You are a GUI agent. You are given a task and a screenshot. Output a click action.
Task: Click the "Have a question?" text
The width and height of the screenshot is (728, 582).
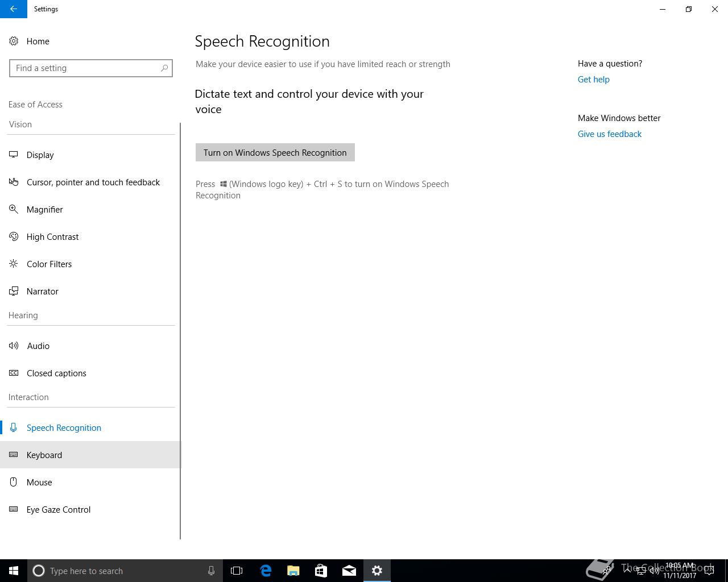[610, 64]
